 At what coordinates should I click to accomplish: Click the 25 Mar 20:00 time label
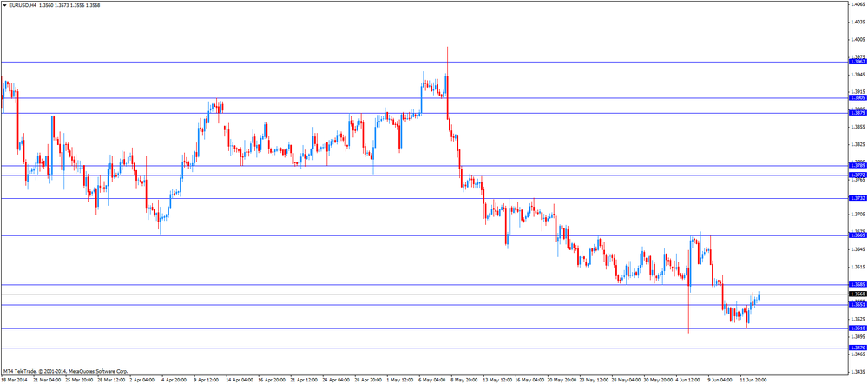79,381
